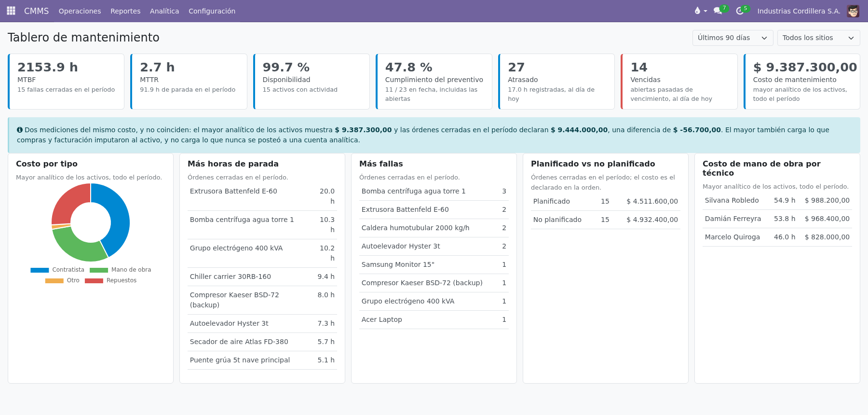Expand the Todos los sitios dropdown

pos(818,38)
